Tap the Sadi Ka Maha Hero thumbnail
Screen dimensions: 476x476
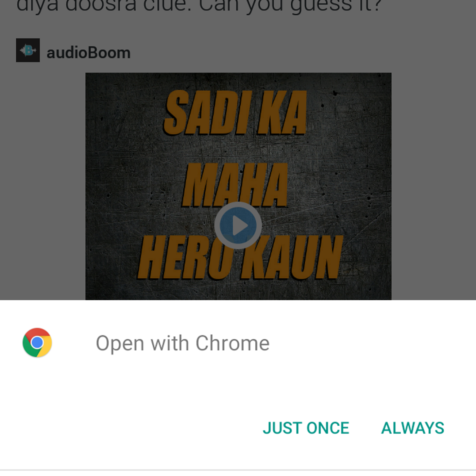(x=238, y=186)
